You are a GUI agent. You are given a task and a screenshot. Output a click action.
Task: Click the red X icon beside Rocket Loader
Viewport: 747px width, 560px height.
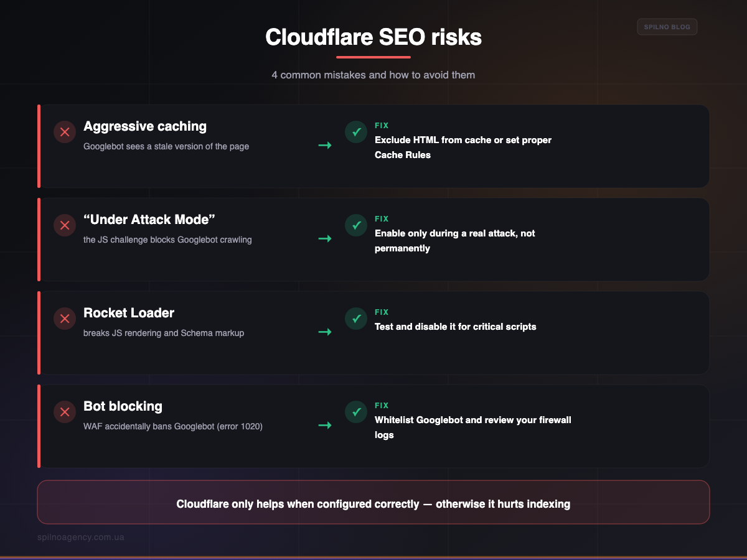pyautogui.click(x=65, y=319)
